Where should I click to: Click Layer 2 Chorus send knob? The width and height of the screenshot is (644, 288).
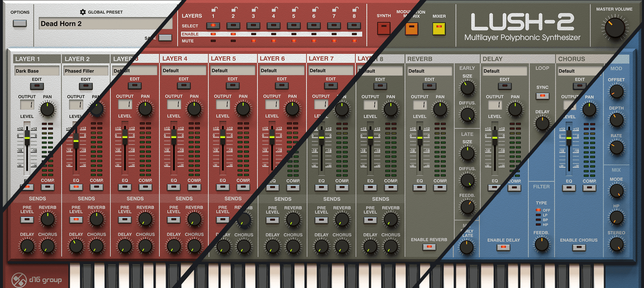coord(96,246)
